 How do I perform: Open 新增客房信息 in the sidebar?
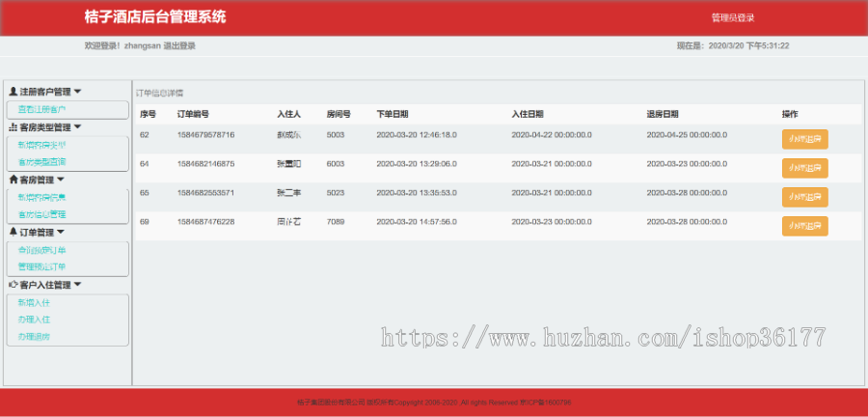pos(41,197)
